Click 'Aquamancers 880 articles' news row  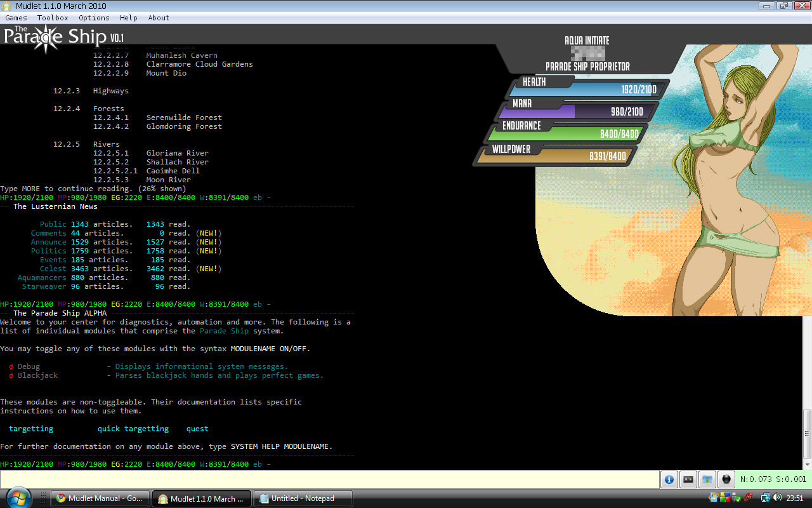click(104, 277)
